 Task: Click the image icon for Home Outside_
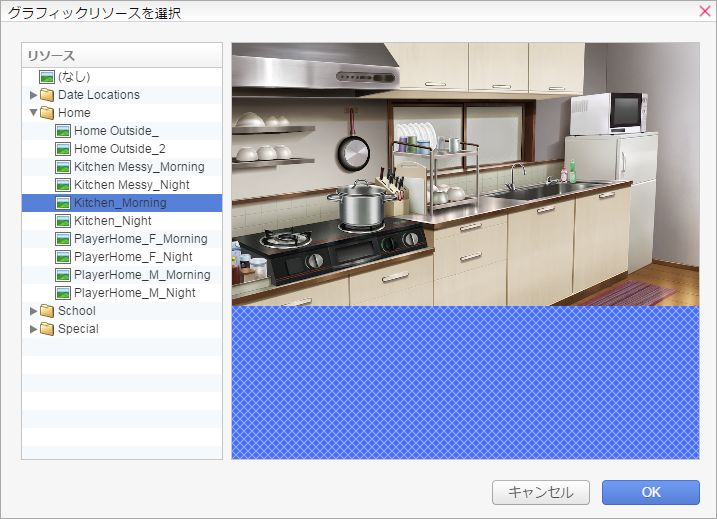click(63, 131)
